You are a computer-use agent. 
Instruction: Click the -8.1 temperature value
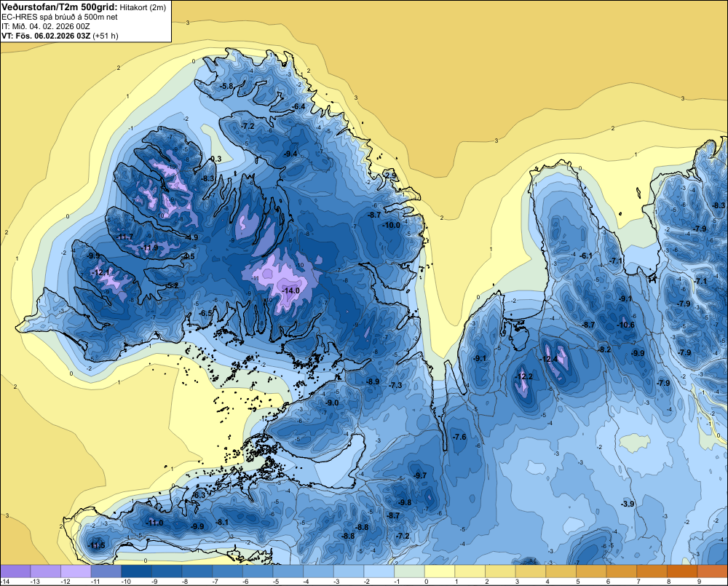[221, 523]
